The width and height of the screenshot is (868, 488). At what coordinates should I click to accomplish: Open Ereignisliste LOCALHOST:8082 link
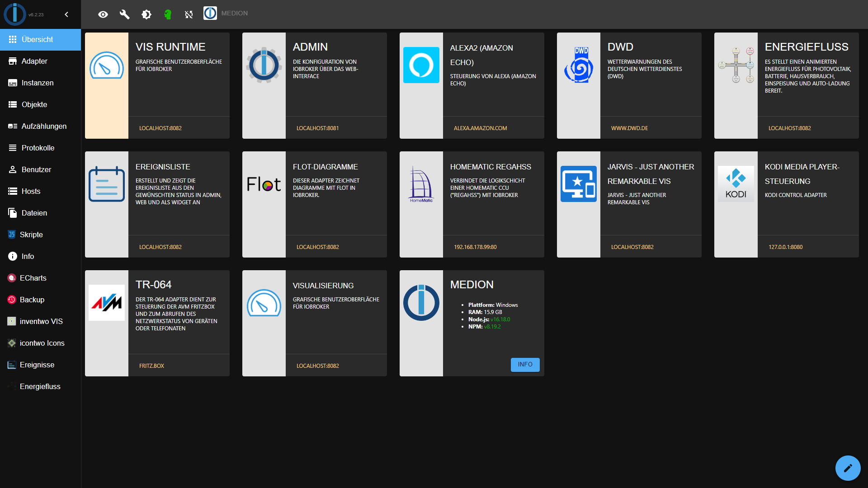click(x=160, y=247)
